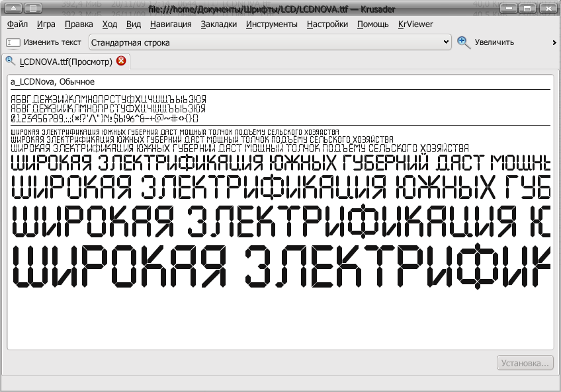
Task: Open the Файл menu
Action: point(17,24)
